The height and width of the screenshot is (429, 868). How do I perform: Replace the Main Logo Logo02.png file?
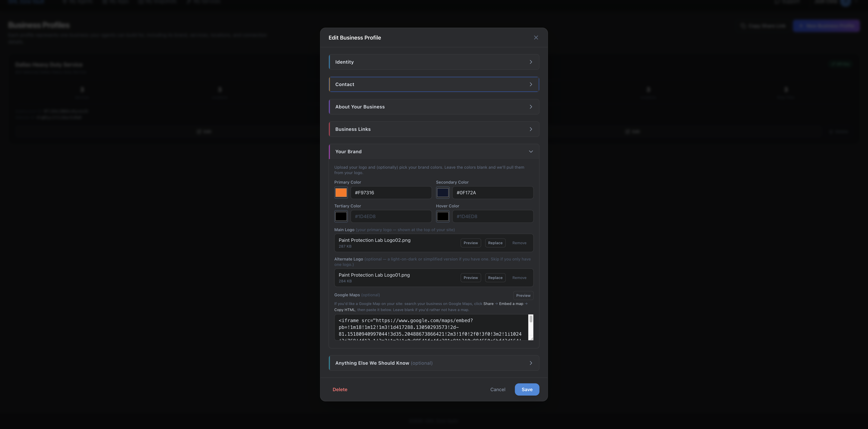[495, 243]
